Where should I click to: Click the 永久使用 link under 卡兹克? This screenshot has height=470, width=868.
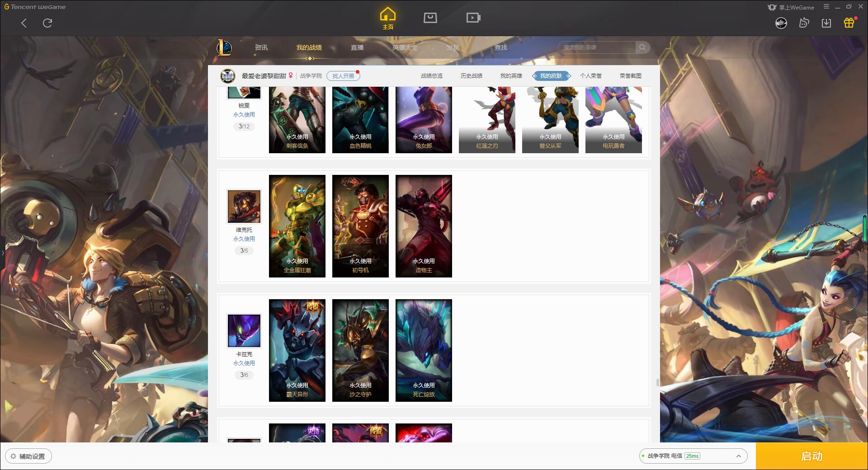click(x=244, y=363)
